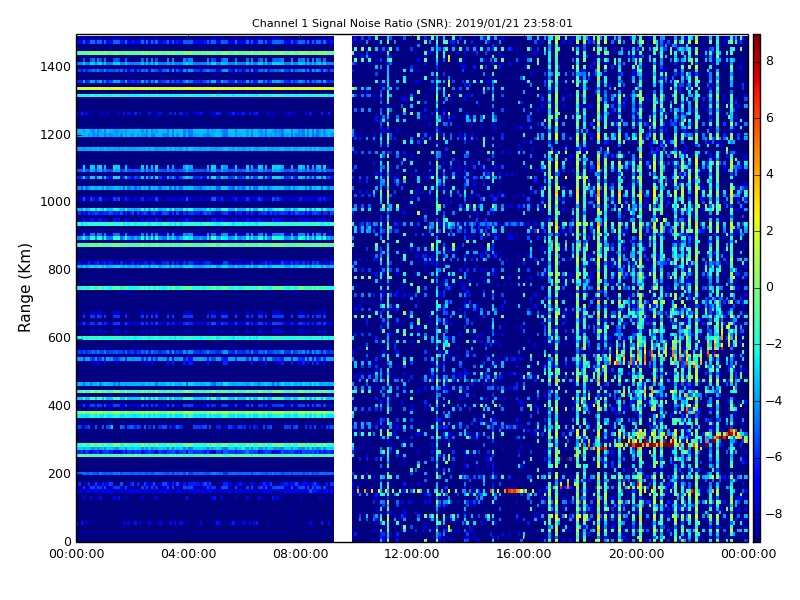
Task: Click the 08:00:00 time tick label
Action: [x=301, y=554]
